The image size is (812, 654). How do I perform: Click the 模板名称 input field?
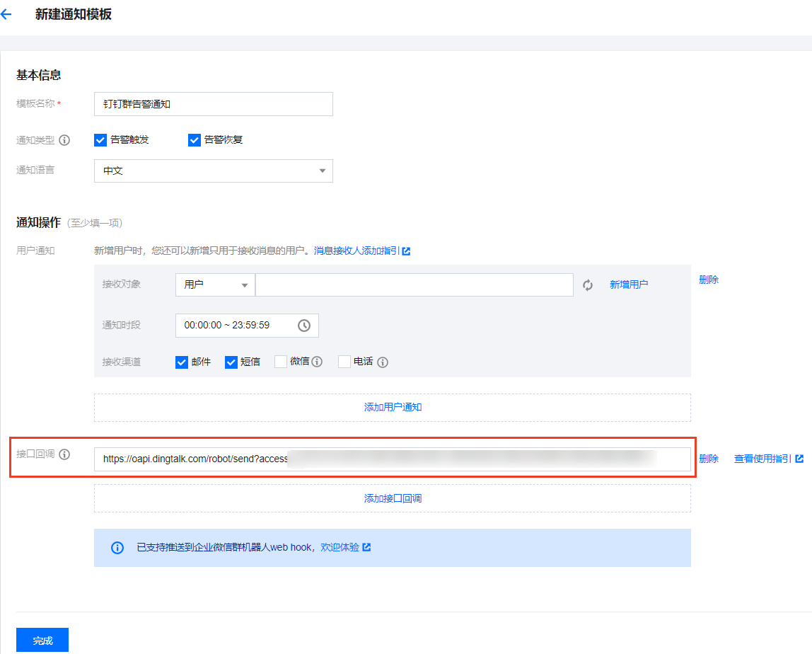(x=214, y=104)
